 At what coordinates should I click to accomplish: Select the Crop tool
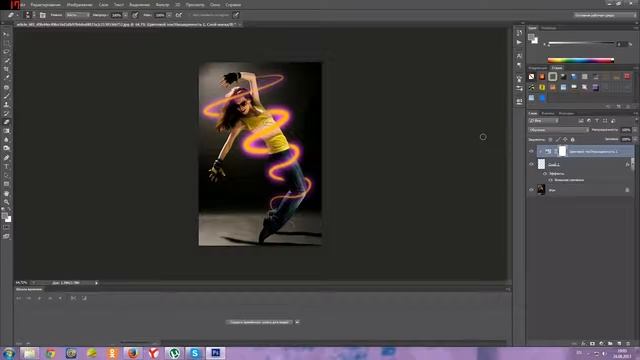[x=6, y=69]
